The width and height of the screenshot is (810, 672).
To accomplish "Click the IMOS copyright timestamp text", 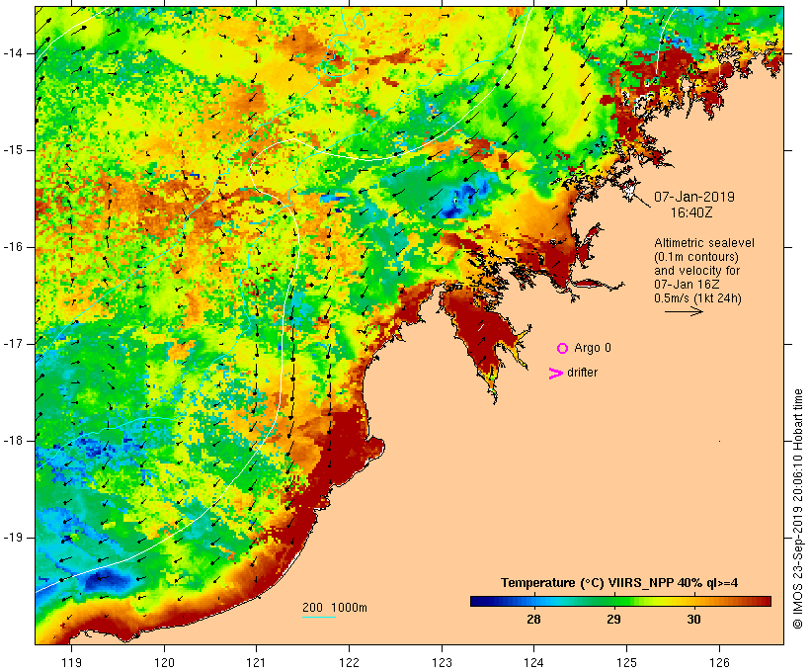I will pos(798,509).
